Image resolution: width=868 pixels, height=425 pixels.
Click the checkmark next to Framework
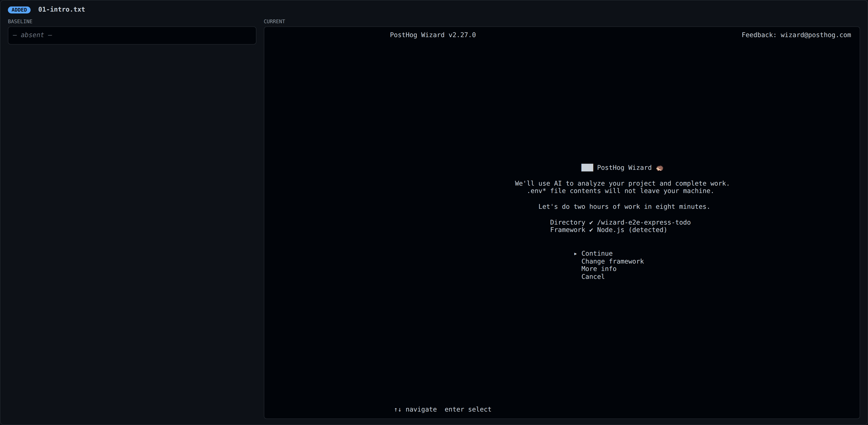point(591,230)
